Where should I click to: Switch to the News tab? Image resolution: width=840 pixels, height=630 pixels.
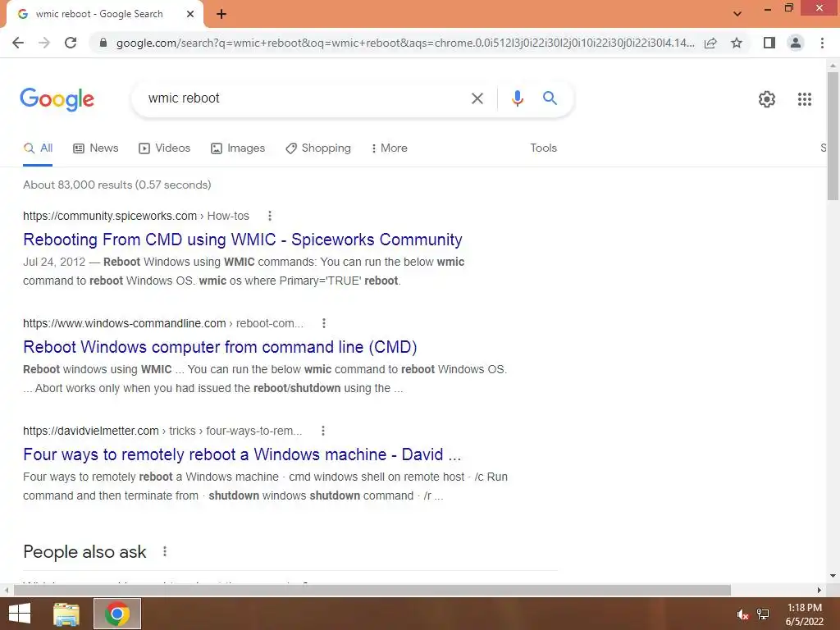click(96, 148)
